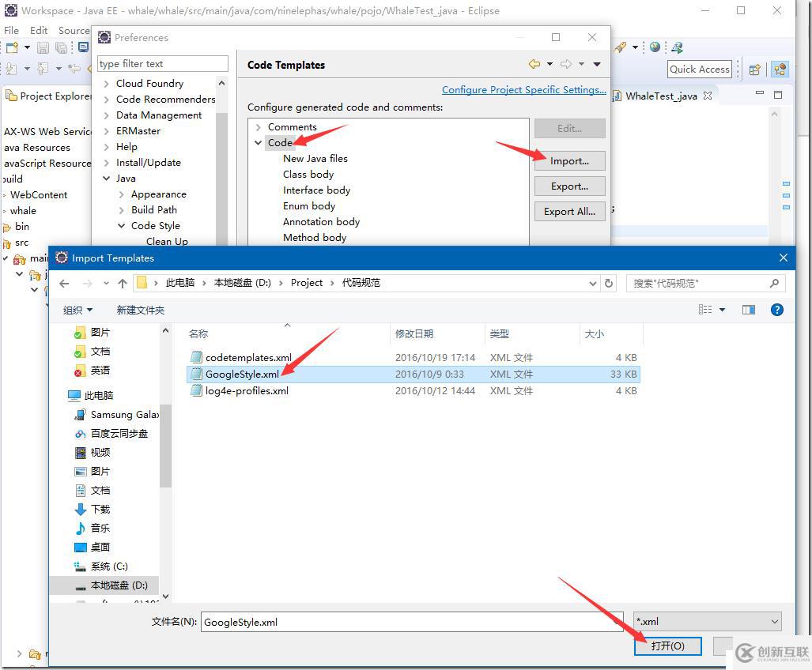
Task: Click the Export... button in Preferences
Action: [x=569, y=186]
